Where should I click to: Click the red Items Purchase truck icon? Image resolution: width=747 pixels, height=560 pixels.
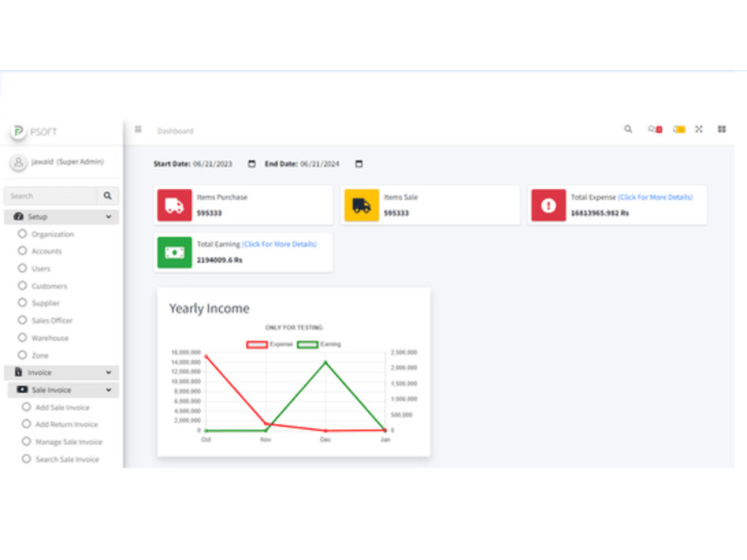pos(174,205)
